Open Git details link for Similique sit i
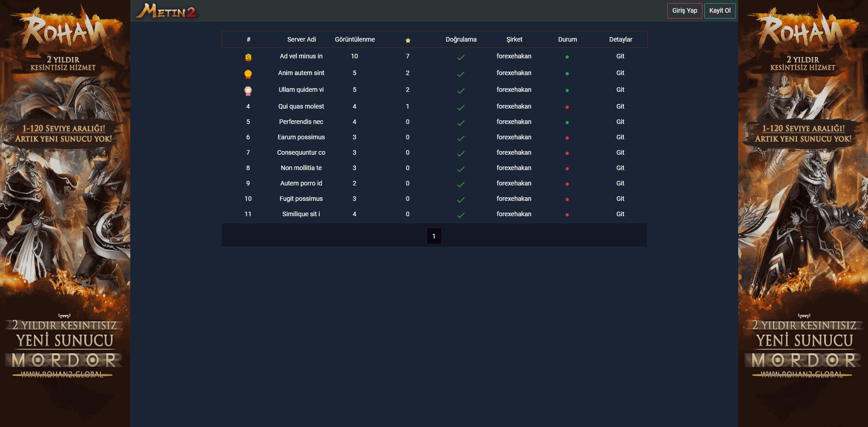The image size is (868, 427). (x=620, y=214)
